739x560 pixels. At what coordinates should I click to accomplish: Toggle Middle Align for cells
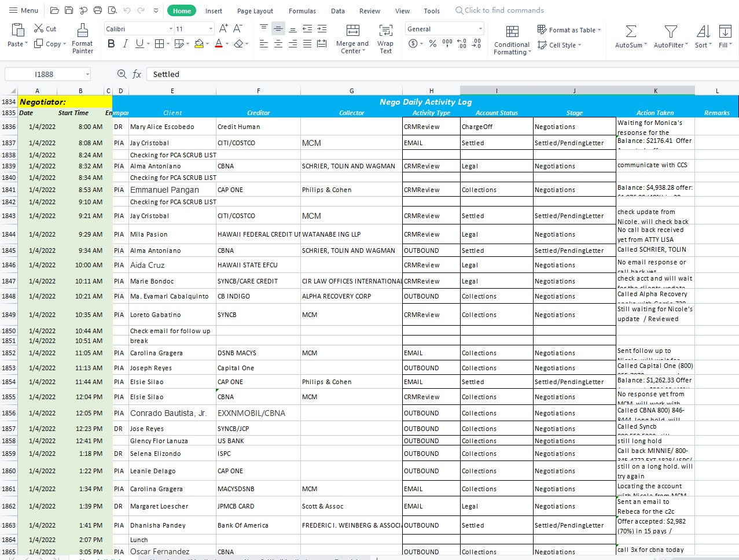(x=278, y=28)
